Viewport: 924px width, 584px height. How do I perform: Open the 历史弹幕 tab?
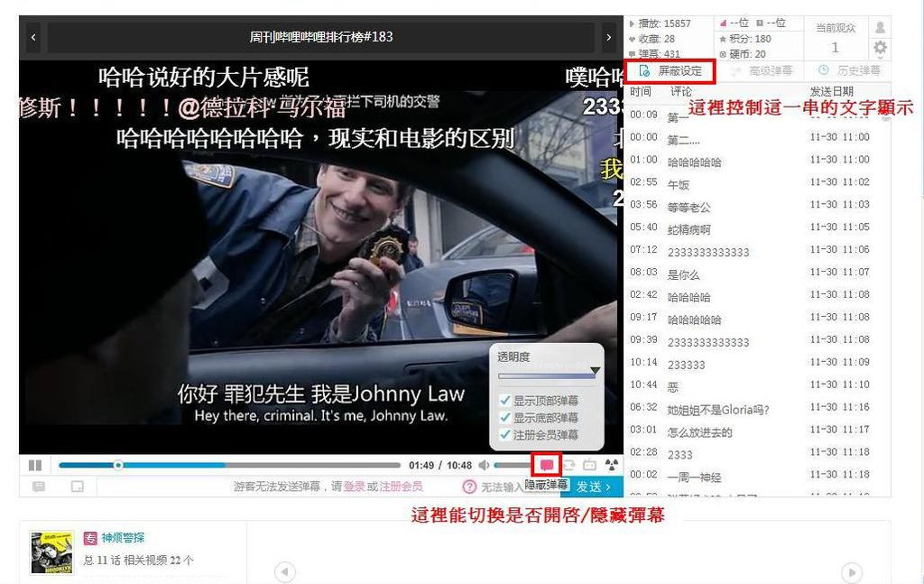click(x=848, y=71)
